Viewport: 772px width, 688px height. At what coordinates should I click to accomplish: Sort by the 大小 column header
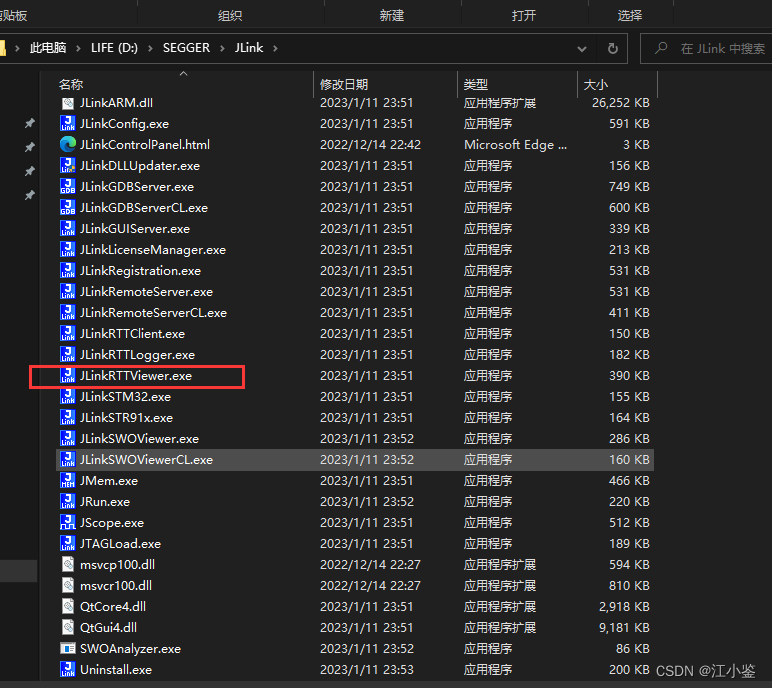(x=595, y=85)
